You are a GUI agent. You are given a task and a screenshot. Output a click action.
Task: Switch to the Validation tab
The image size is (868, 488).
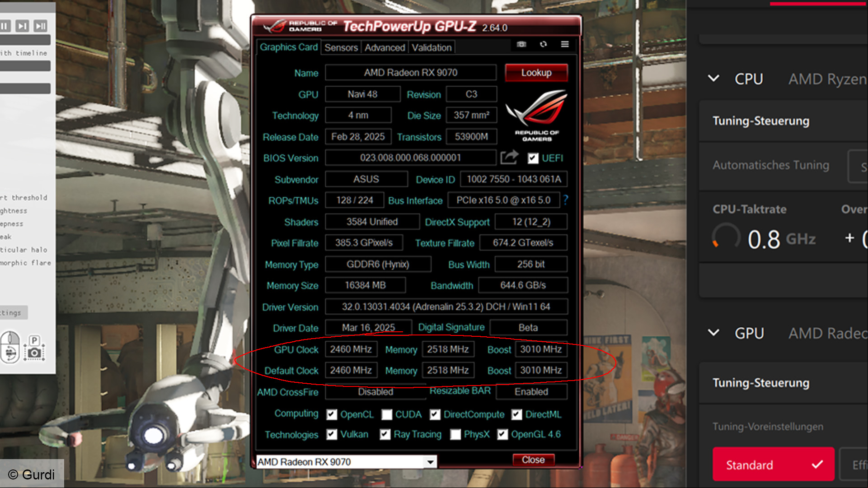432,47
